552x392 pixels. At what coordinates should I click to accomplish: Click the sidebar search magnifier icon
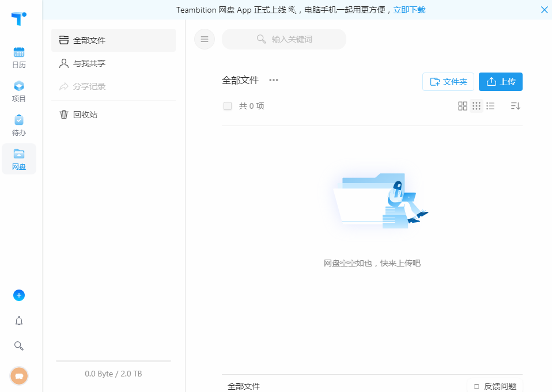click(x=19, y=346)
